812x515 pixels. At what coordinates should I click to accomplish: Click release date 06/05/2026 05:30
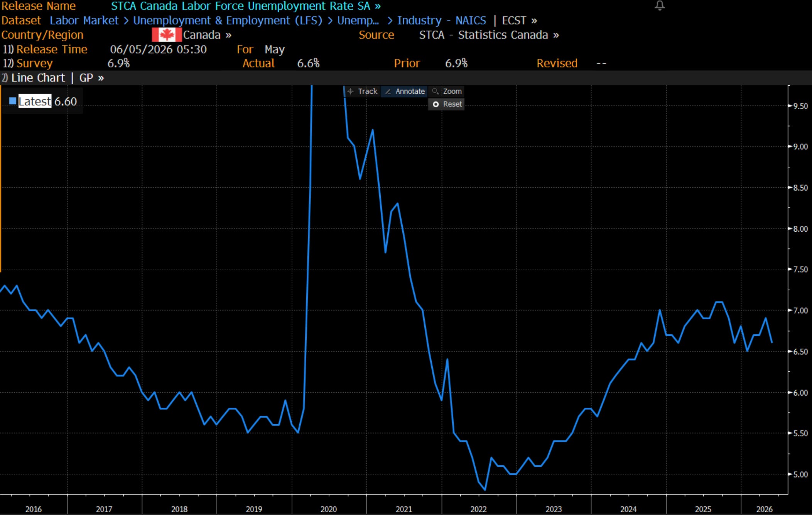tap(158, 49)
